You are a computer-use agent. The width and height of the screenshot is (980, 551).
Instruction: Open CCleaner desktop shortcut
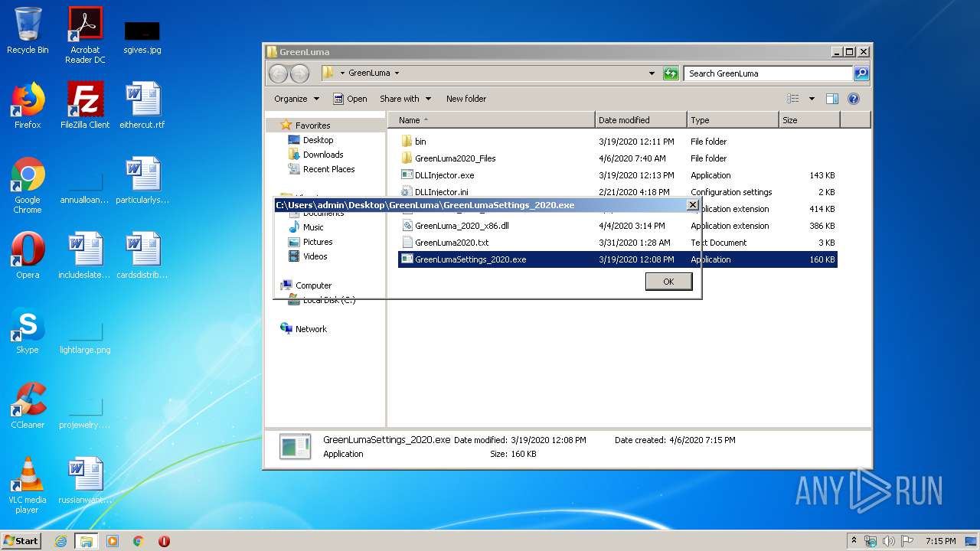(28, 406)
